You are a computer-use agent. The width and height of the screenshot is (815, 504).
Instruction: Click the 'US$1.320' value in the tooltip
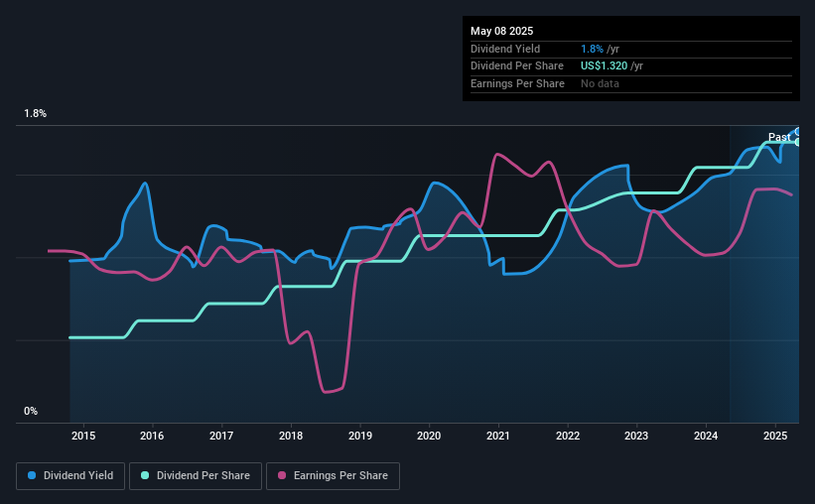click(x=604, y=66)
